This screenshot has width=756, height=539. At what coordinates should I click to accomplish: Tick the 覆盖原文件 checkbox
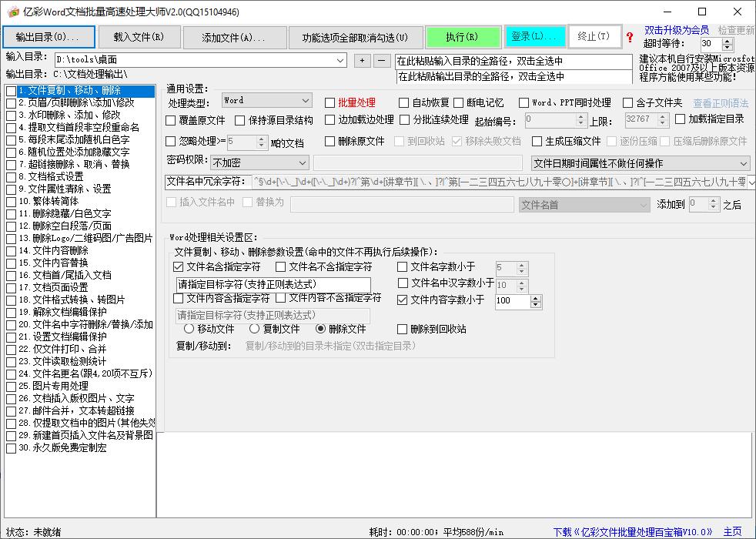coord(171,120)
